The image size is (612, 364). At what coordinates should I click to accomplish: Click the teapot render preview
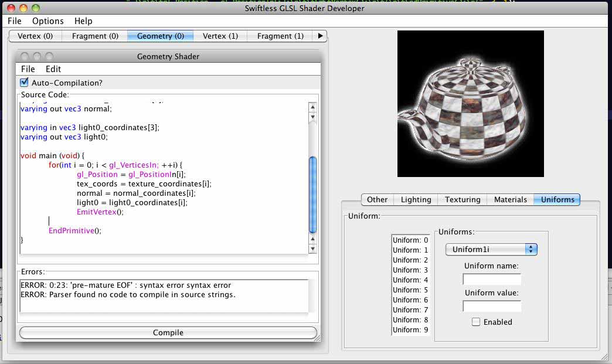(x=470, y=104)
